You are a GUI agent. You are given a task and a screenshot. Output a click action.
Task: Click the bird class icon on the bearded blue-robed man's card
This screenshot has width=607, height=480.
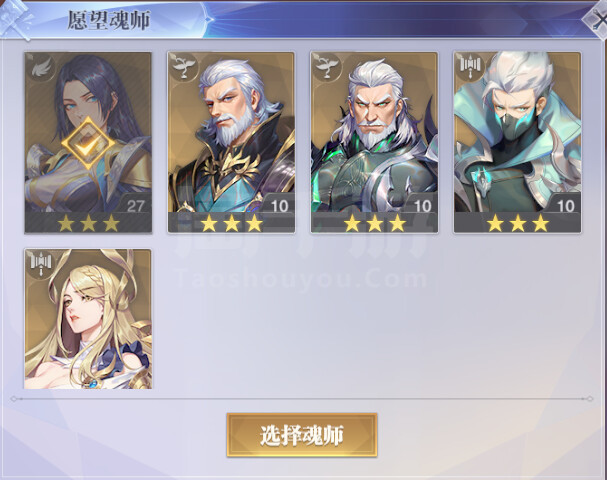click(183, 67)
